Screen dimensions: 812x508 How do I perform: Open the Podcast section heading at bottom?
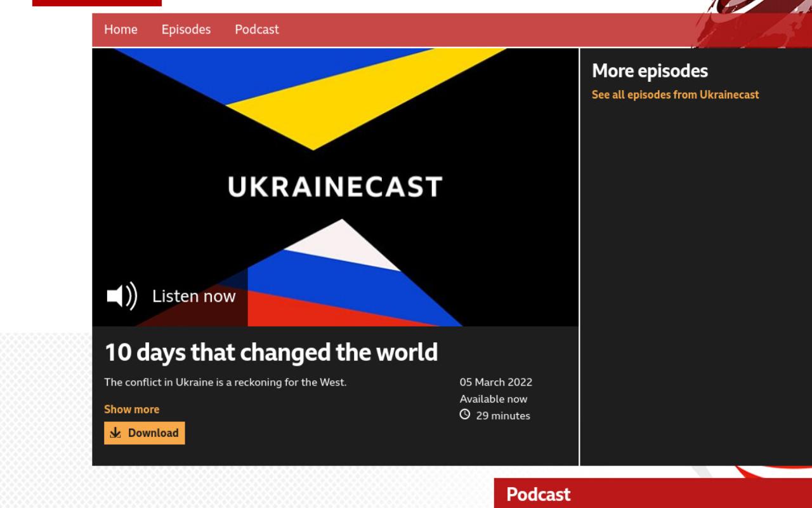click(539, 494)
